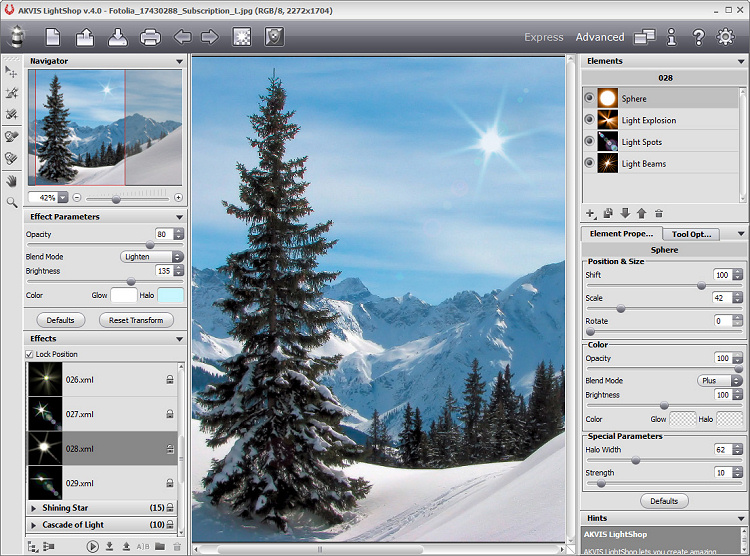Image resolution: width=750 pixels, height=556 pixels.
Task: Open the program info icon
Action: (x=672, y=37)
